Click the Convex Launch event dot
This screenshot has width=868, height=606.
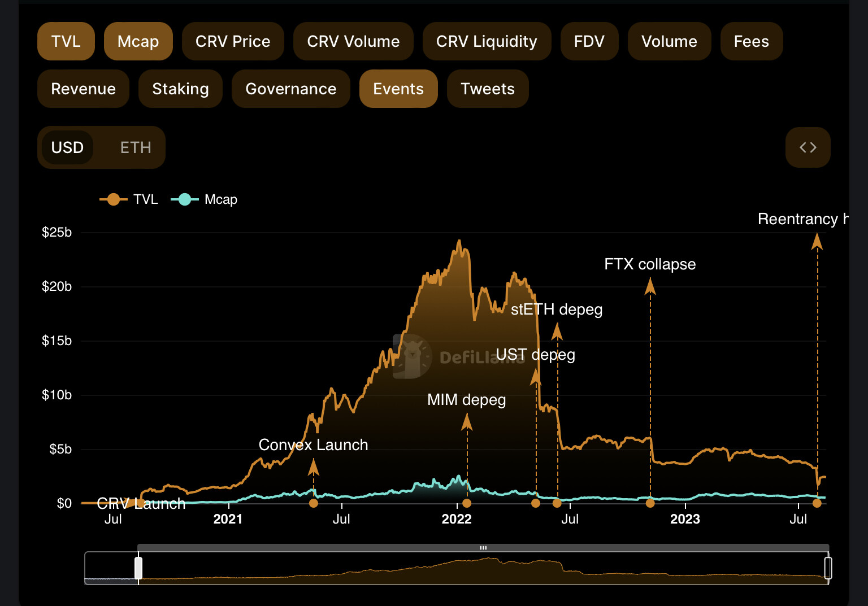[314, 503]
